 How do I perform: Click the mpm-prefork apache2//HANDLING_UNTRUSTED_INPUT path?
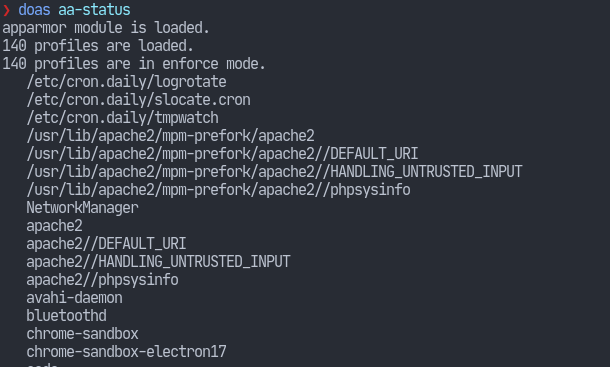tap(274, 171)
